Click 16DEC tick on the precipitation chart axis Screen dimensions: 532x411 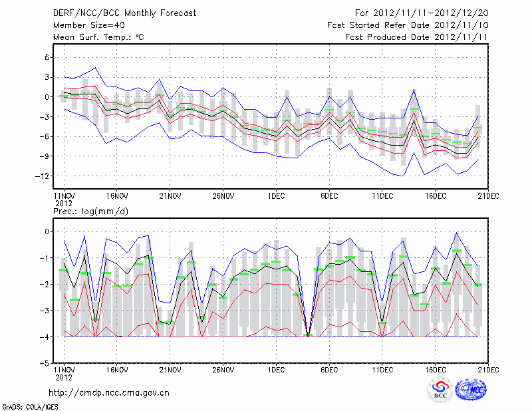435,369
